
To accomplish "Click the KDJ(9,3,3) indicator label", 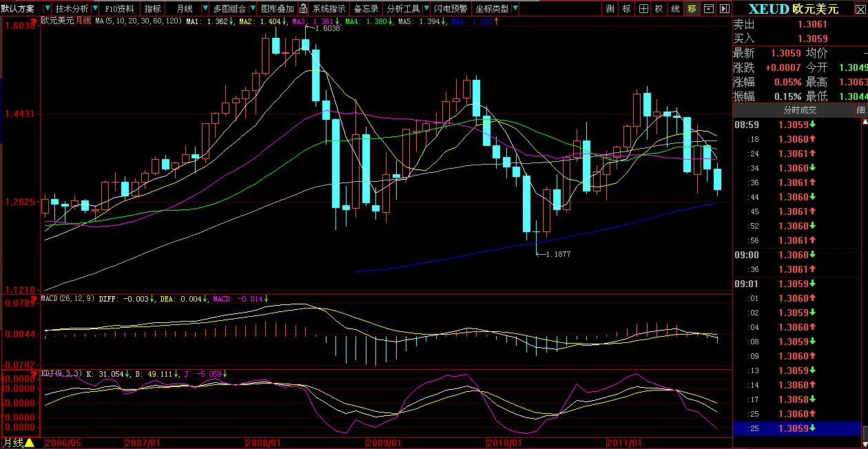I will 63,374.
